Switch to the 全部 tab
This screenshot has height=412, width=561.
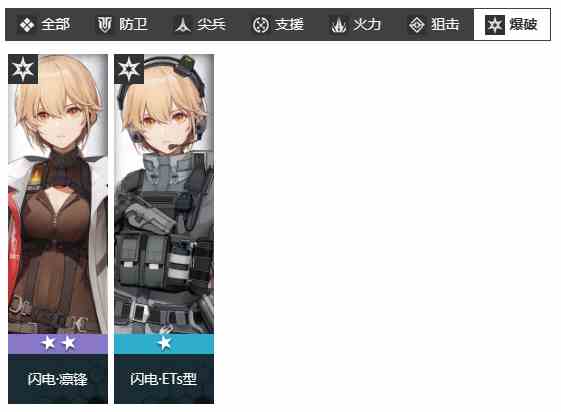(44, 25)
